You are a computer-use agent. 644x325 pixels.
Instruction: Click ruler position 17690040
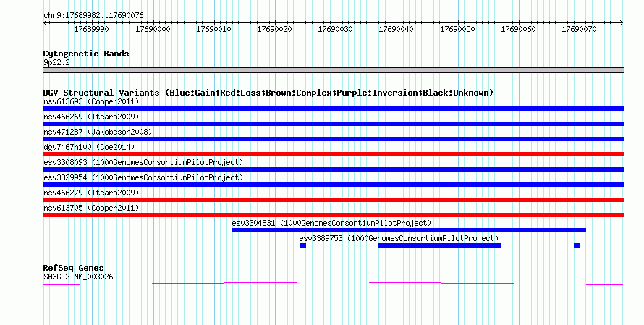click(396, 29)
